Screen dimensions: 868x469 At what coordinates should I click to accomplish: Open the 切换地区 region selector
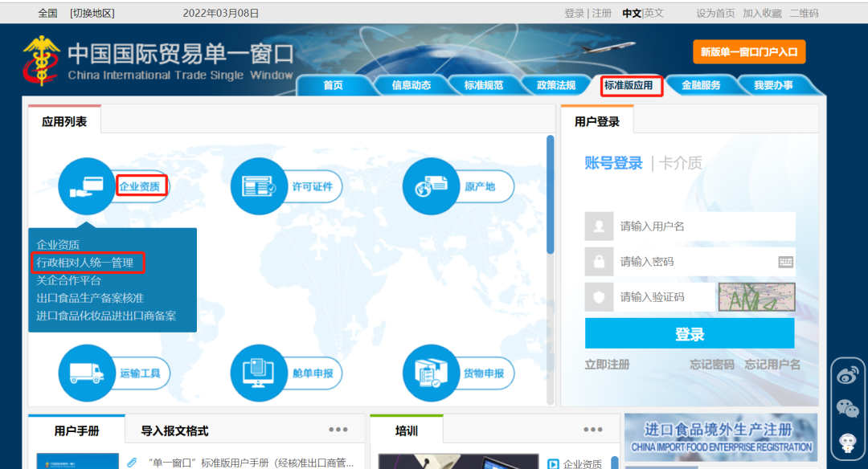pyautogui.click(x=91, y=12)
